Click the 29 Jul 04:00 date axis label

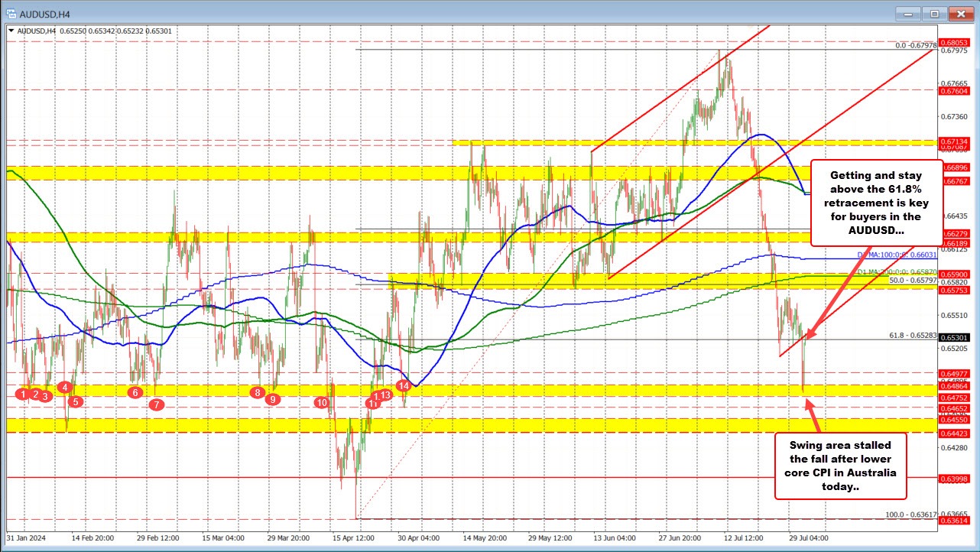tap(806, 538)
